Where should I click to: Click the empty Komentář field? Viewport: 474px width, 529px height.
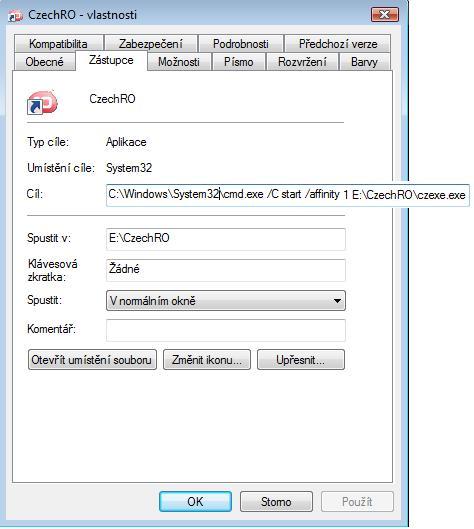[226, 330]
